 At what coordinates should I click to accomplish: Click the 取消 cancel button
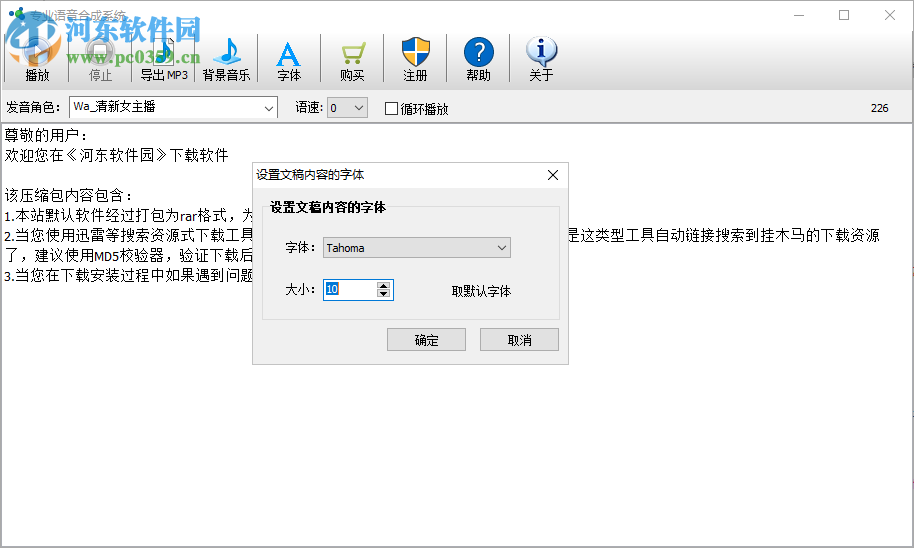[519, 340]
